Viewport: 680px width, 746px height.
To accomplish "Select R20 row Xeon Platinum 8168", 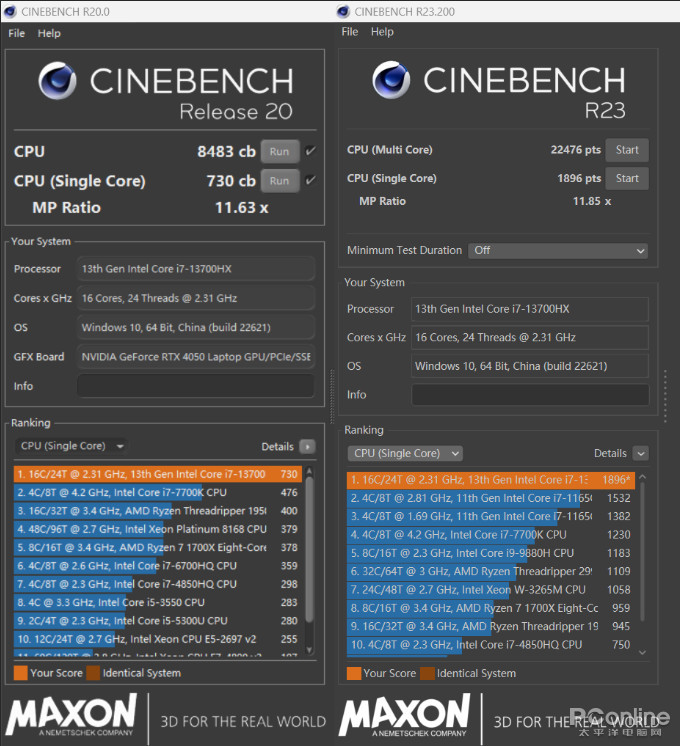I will point(158,529).
